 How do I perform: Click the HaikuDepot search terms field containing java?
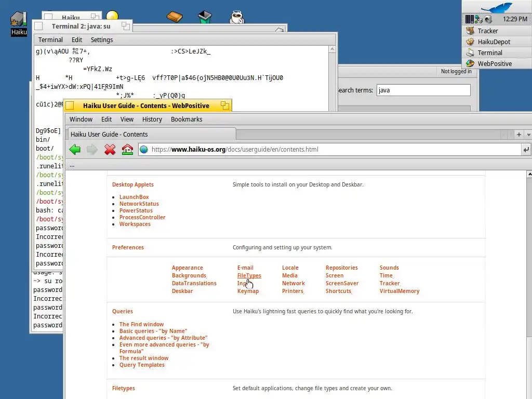click(423, 90)
